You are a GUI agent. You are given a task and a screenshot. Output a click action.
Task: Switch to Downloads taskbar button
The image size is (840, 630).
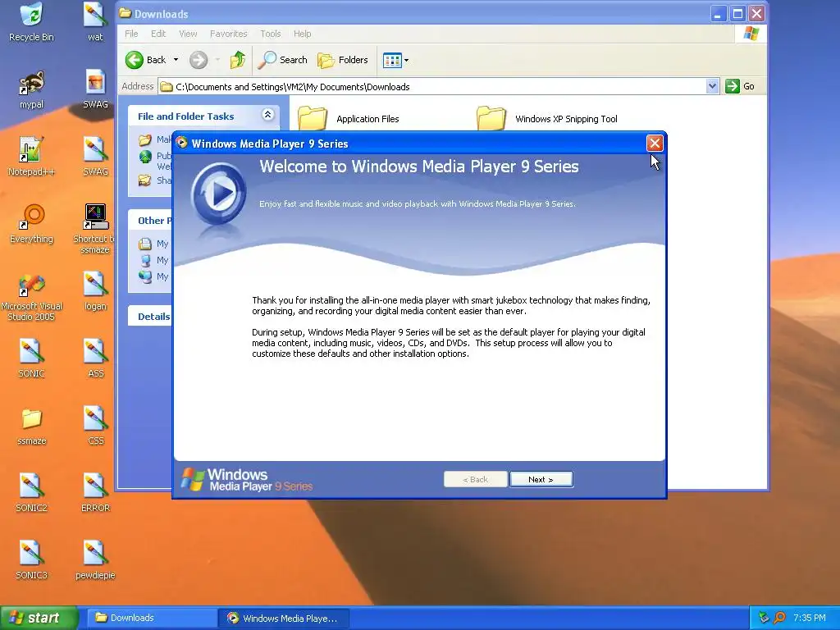pos(152,618)
